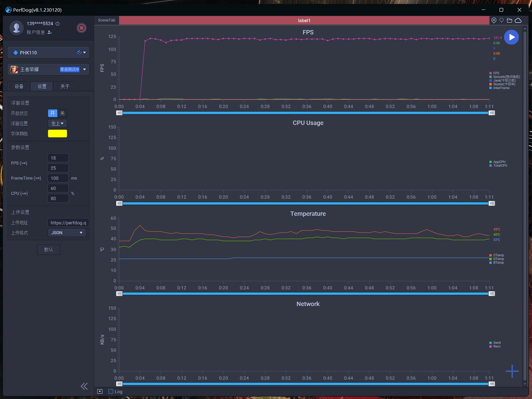Expand the PHK110 device dropdown

(x=84, y=52)
